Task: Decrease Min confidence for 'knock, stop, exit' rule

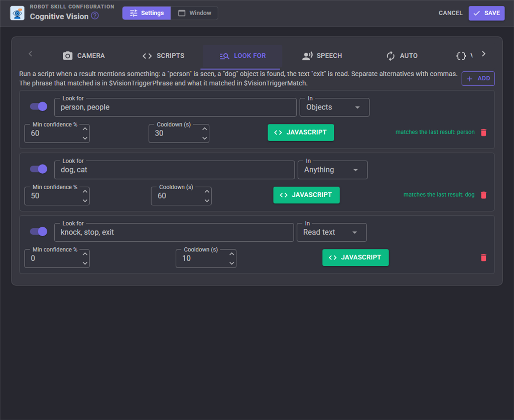Action: click(x=85, y=263)
